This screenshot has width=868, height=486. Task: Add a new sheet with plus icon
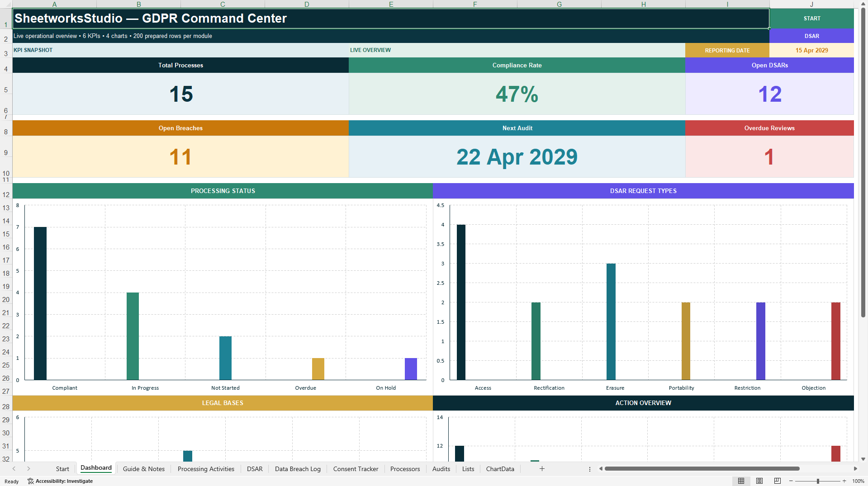click(542, 469)
